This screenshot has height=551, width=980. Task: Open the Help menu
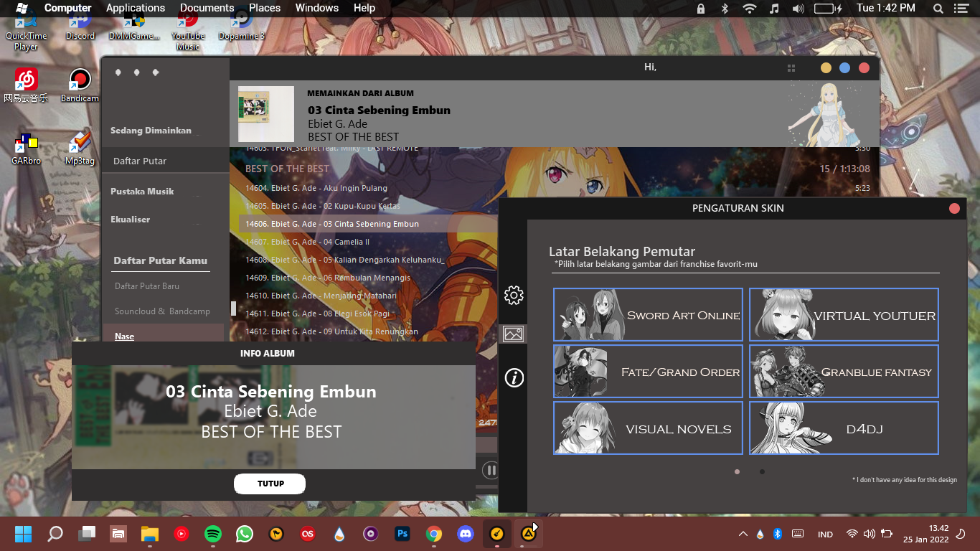[x=364, y=8]
